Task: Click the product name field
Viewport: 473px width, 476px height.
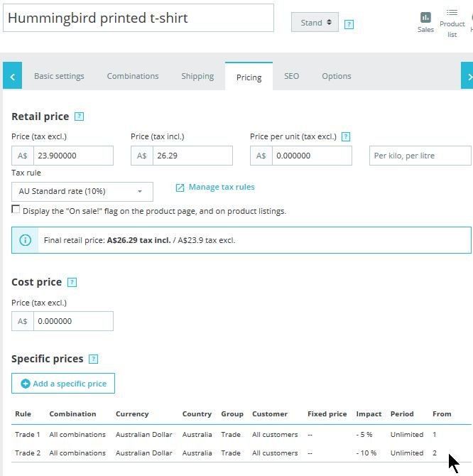Action: pos(138,18)
